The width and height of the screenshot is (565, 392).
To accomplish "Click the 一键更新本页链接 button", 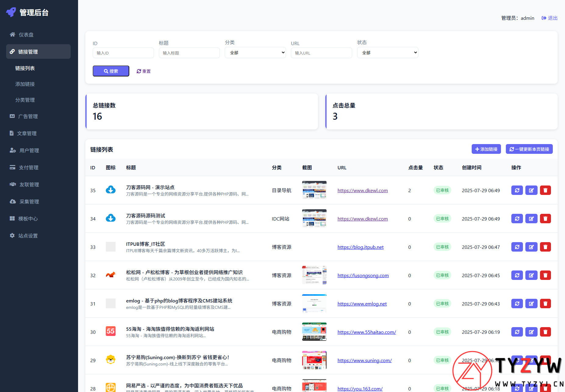I will [x=529, y=149].
